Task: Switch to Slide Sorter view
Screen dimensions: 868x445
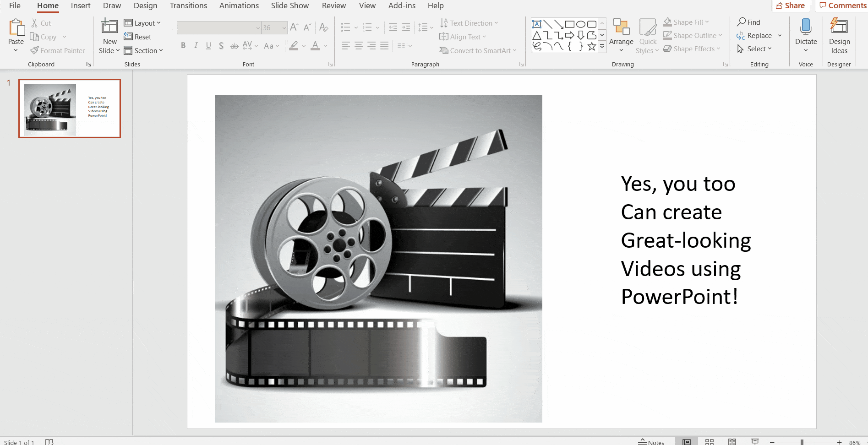Action: (709, 442)
